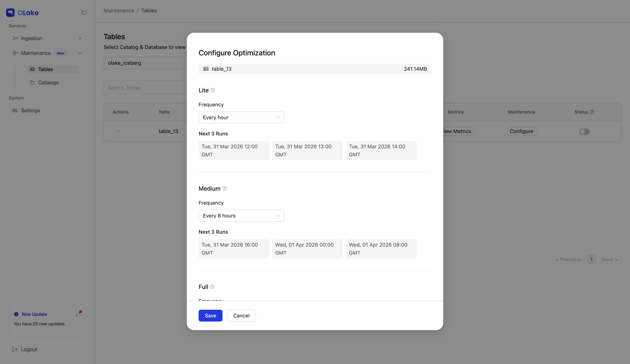The height and width of the screenshot is (364, 630).
Task: Click the Medium help question icon
Action: point(225,189)
